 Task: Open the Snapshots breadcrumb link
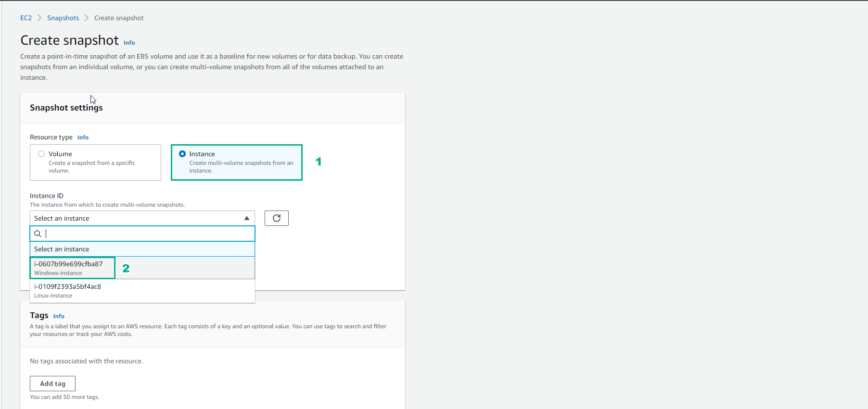(x=63, y=18)
